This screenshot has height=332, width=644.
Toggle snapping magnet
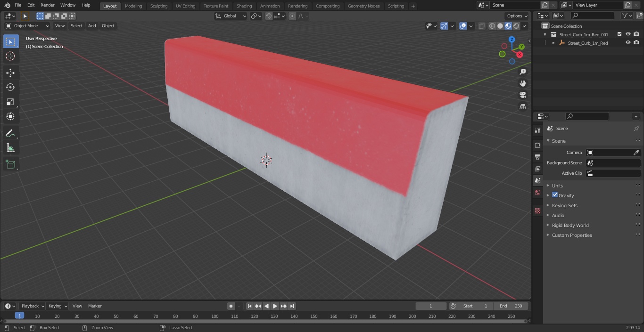[x=269, y=16]
